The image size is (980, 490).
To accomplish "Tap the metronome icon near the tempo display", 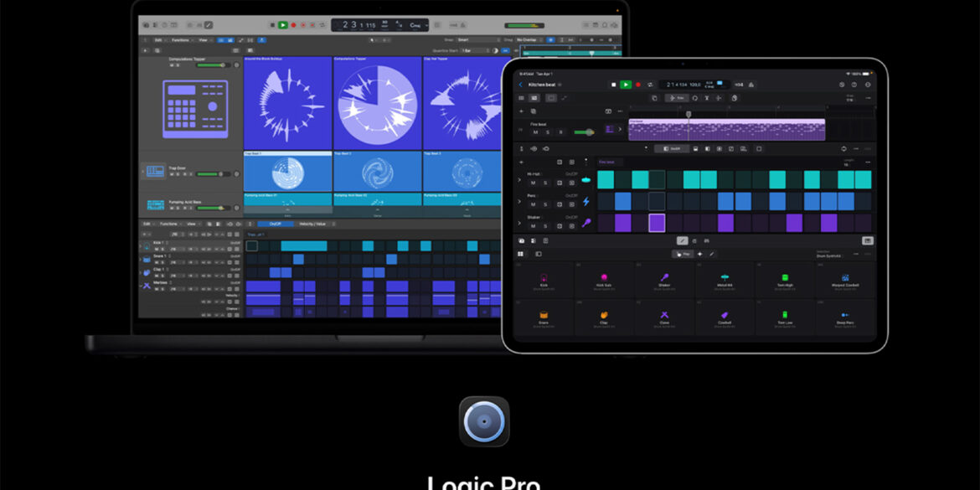I will (752, 85).
